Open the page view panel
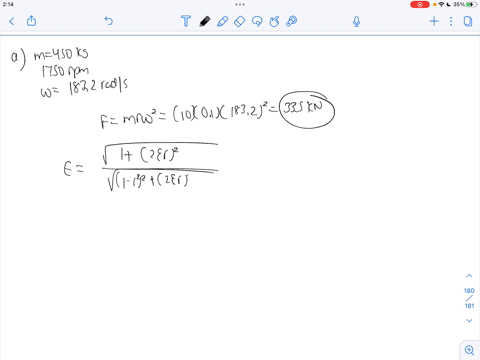The height and width of the screenshot is (360, 480). click(468, 21)
